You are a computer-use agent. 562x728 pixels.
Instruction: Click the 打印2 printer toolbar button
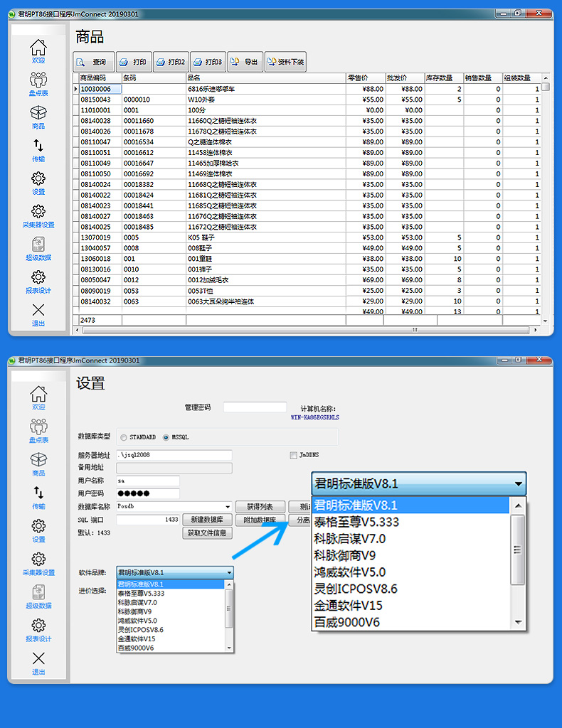pos(171,62)
